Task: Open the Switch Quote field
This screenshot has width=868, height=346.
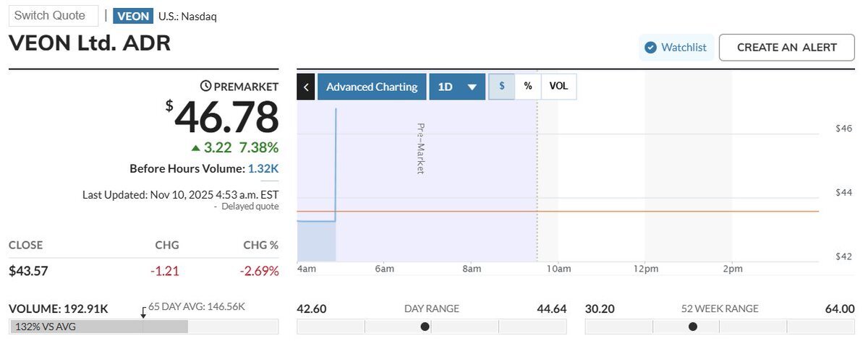Action: [x=54, y=15]
